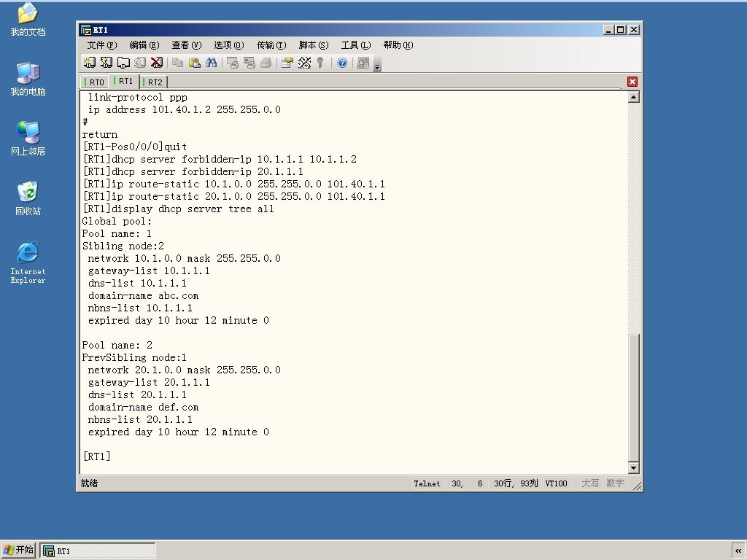The image size is (747, 560).
Task: Click the vertical scrollbar thumb
Action: coord(634,398)
